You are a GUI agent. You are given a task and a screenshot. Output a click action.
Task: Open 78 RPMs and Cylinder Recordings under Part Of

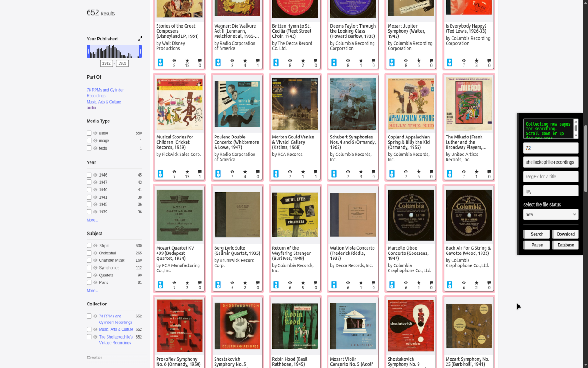(105, 92)
